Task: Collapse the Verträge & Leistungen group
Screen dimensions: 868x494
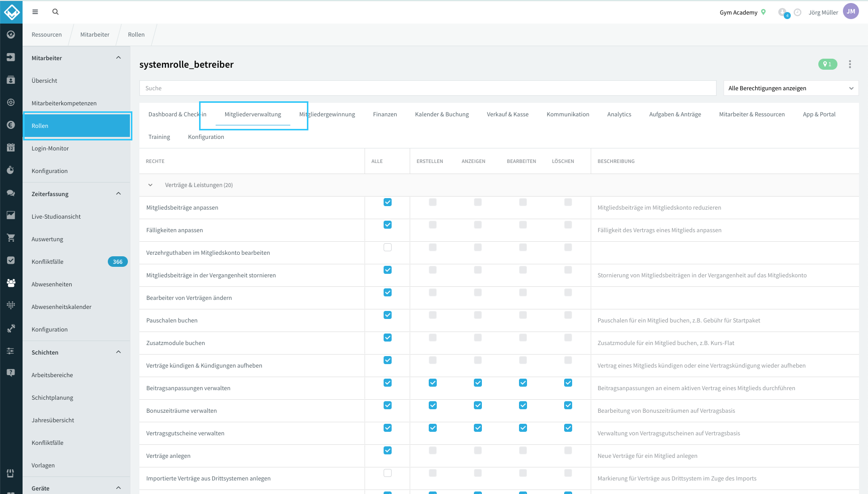Action: pyautogui.click(x=150, y=185)
